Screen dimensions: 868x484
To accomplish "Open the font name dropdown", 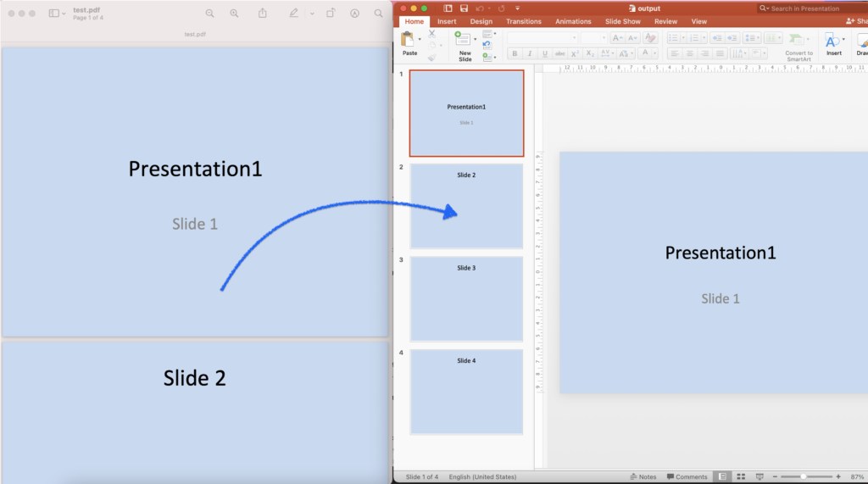I will (x=574, y=38).
